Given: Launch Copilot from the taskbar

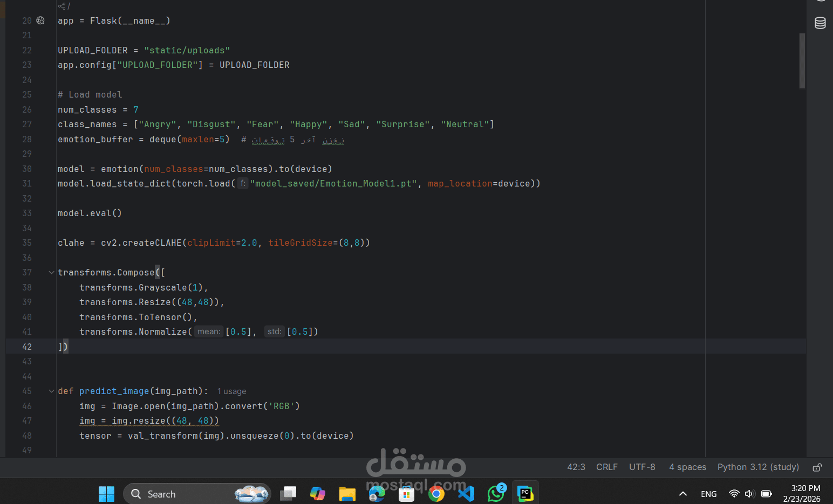Looking at the screenshot, I should click(318, 494).
